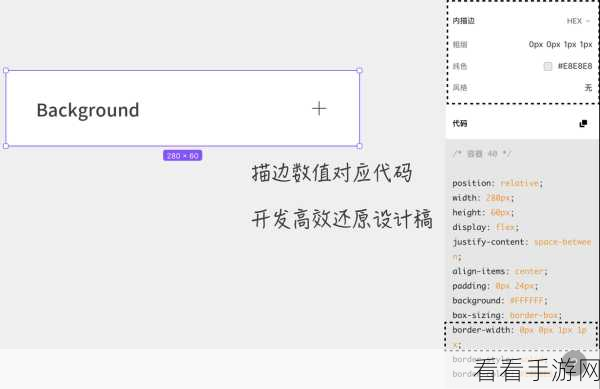The image size is (600, 389).
Task: Click the plus icon in the Background frame
Action: coord(319,109)
